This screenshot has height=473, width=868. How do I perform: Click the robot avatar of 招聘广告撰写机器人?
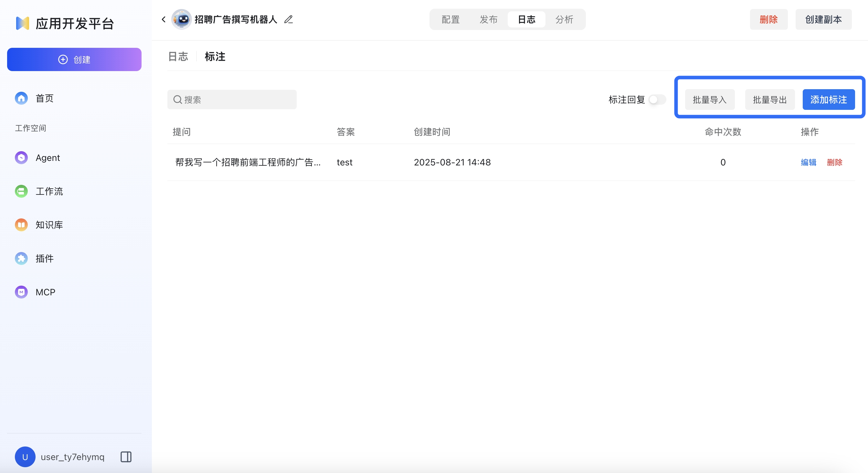[x=182, y=19]
